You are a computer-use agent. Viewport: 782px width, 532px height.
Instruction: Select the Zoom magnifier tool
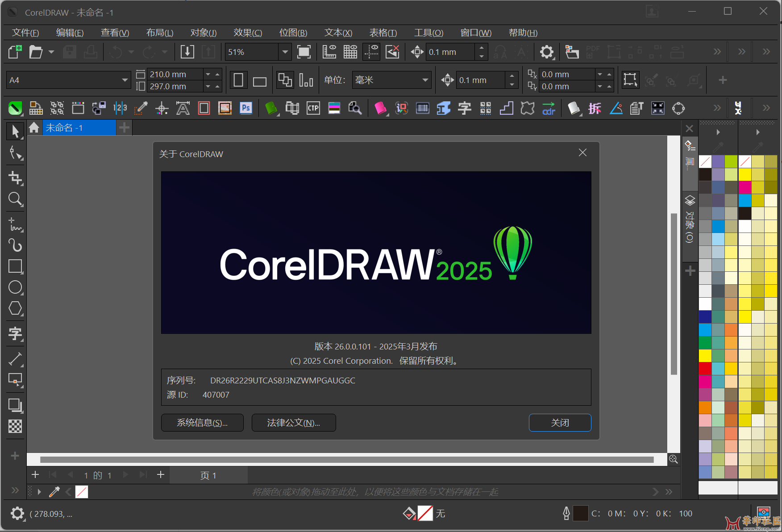pos(15,199)
